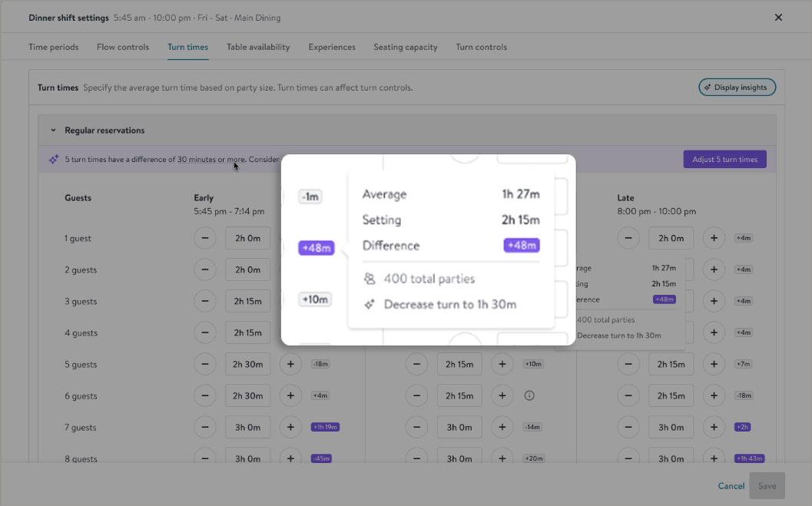
Task: Click the +10m badge in 5 guests row
Action: pyautogui.click(x=533, y=364)
